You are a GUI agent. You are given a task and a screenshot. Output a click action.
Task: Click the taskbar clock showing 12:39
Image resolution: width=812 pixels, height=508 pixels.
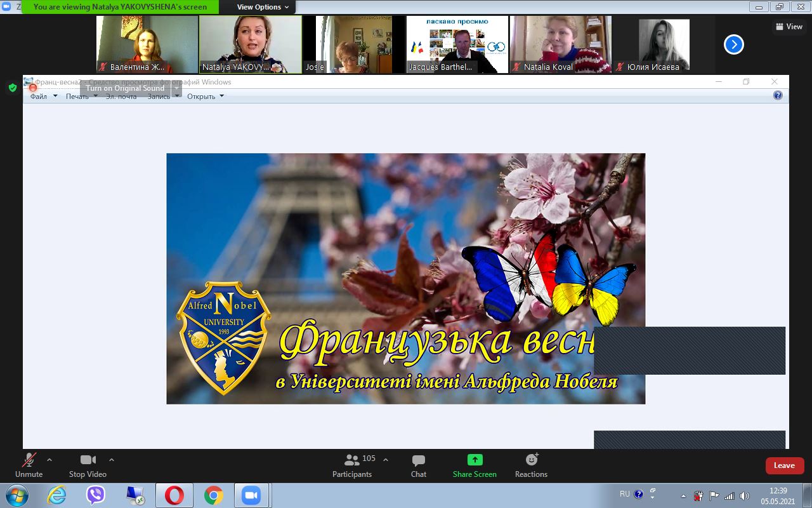(x=778, y=495)
